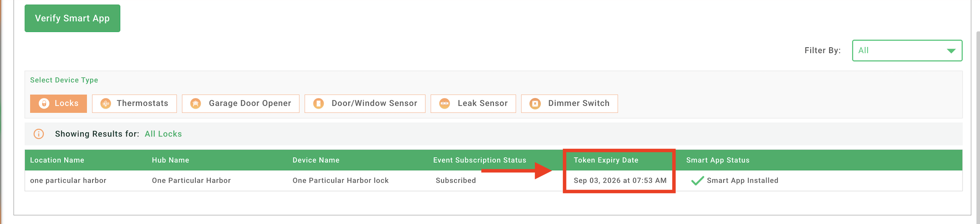Viewport: 980px width, 224px height.
Task: Select the Leak Sensor device type
Action: (473, 104)
